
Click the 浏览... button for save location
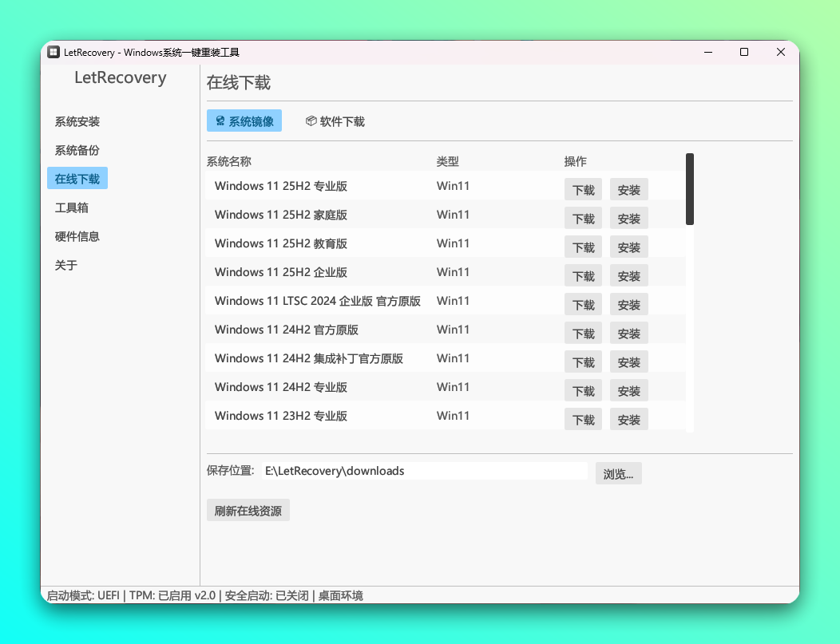pos(618,472)
